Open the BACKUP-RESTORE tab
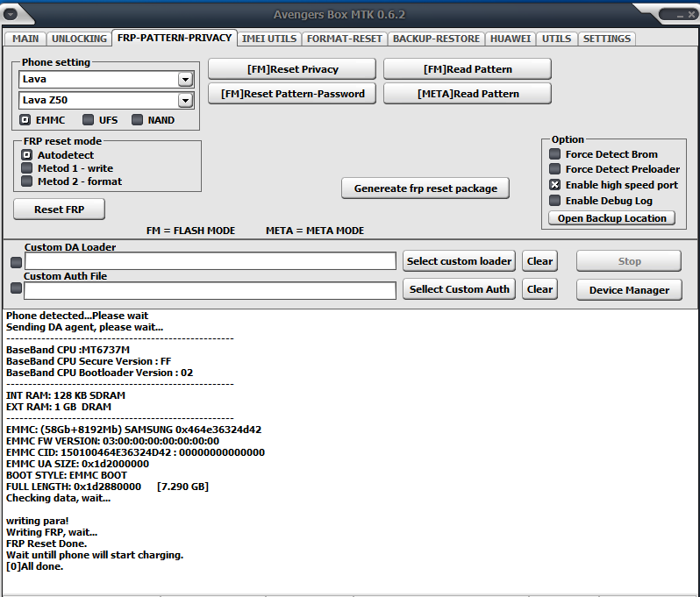 pyautogui.click(x=436, y=39)
